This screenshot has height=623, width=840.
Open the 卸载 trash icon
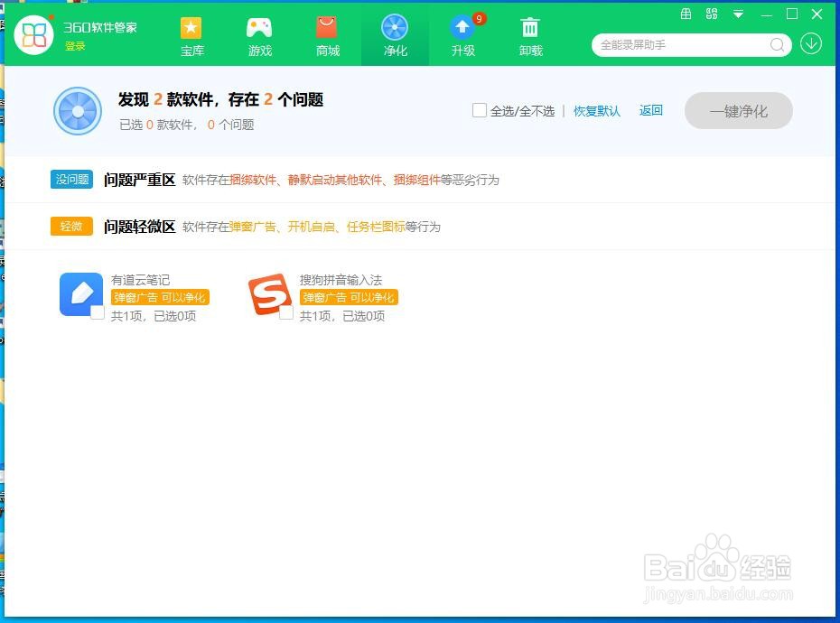tap(530, 28)
